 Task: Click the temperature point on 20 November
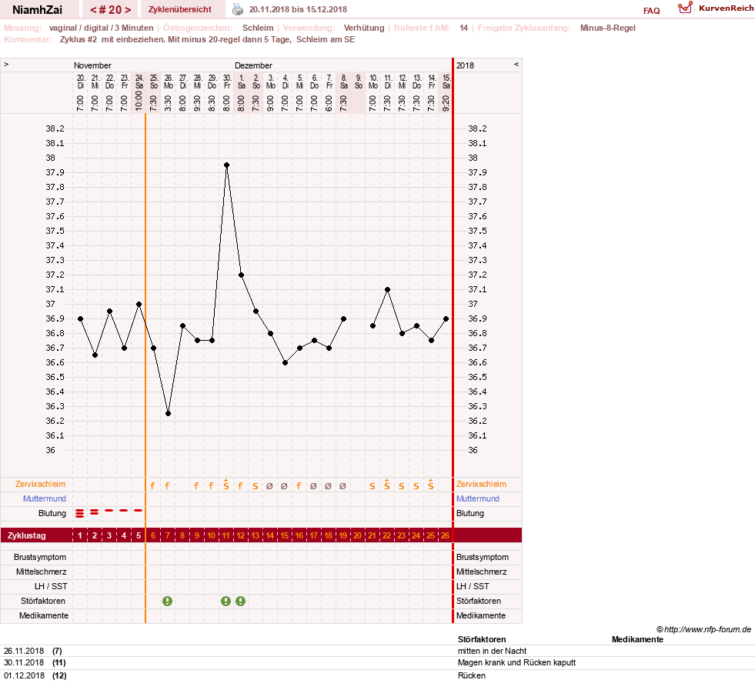click(80, 318)
